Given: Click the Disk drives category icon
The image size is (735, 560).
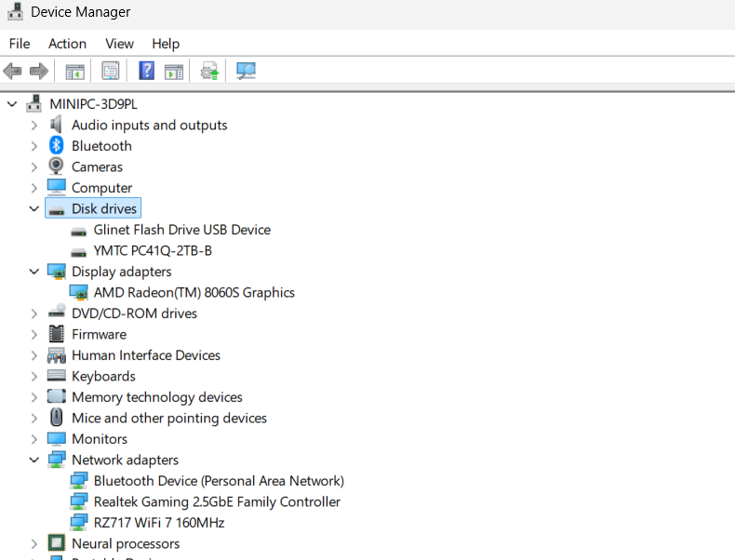Looking at the screenshot, I should click(x=56, y=210).
